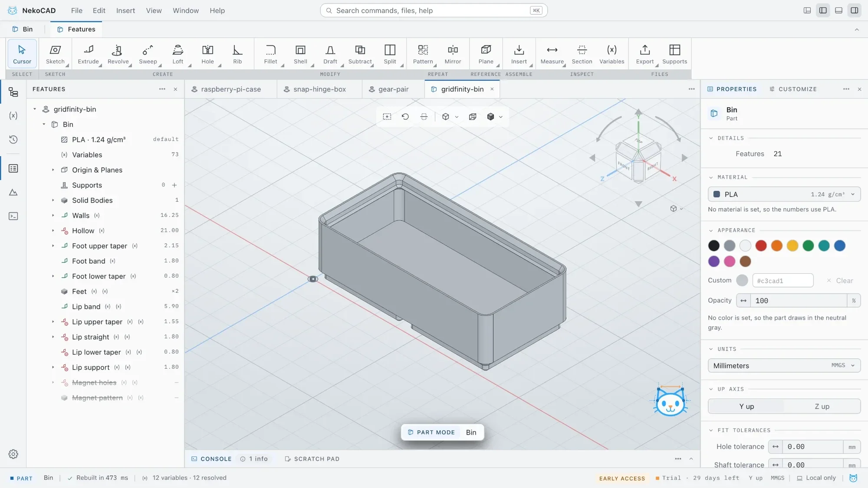Toggle the left sidebar layout icon

coord(823,10)
